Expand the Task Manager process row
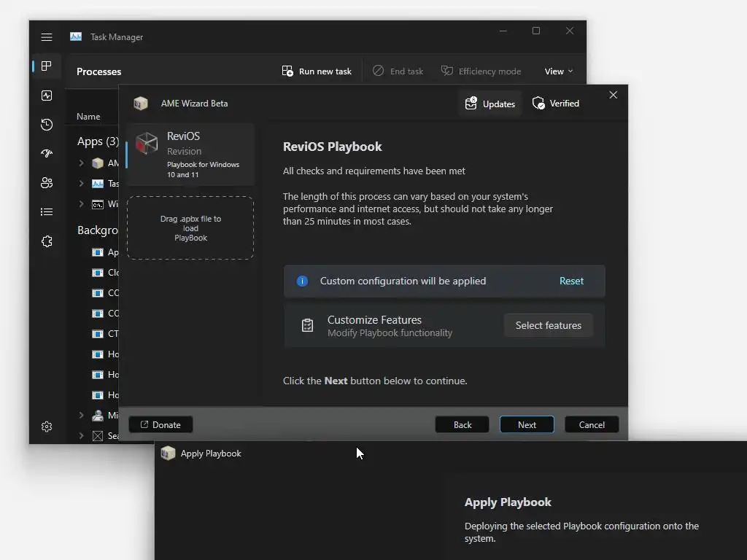 pyautogui.click(x=81, y=183)
